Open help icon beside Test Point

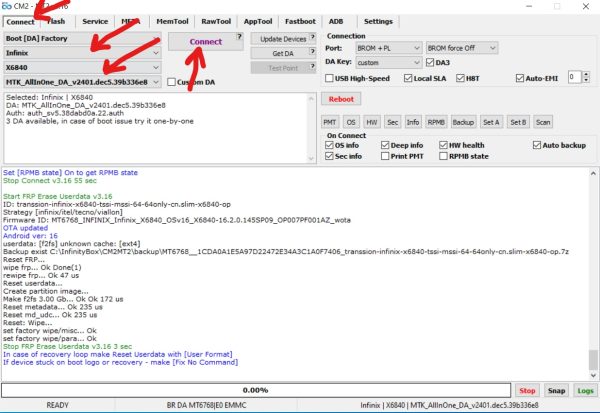click(x=312, y=66)
